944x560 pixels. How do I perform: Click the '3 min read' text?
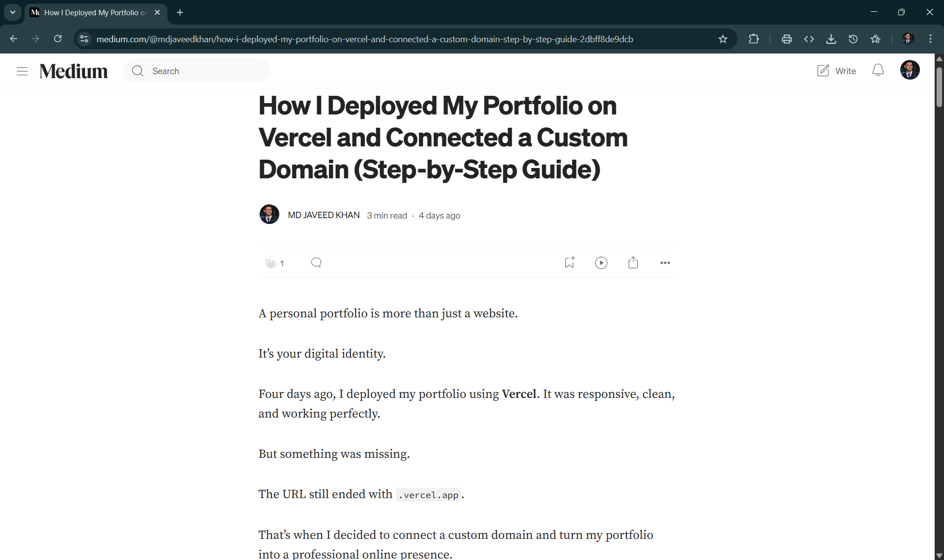click(x=387, y=216)
